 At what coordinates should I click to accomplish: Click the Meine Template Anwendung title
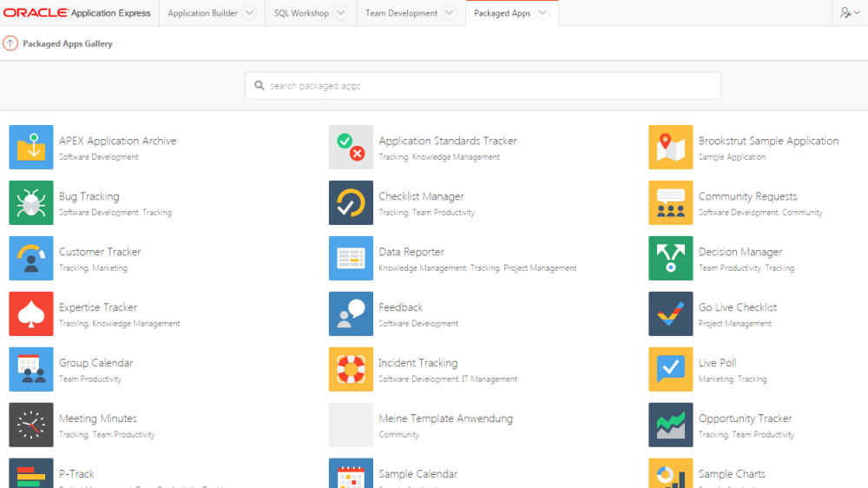[x=445, y=419]
